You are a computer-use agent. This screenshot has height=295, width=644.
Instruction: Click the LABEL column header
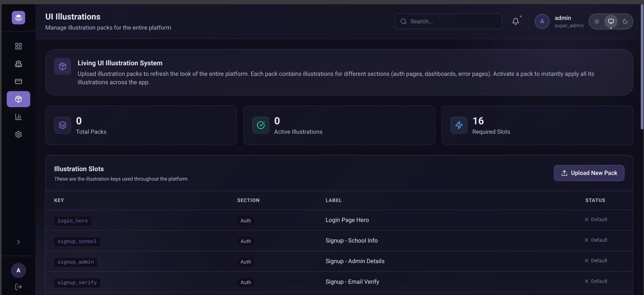[x=334, y=200]
